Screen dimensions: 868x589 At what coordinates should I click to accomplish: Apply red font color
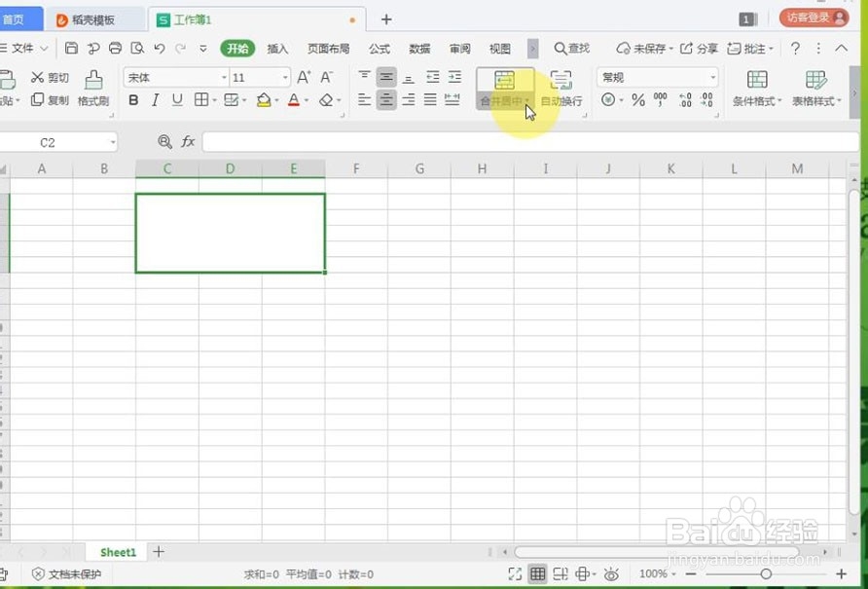pos(294,100)
